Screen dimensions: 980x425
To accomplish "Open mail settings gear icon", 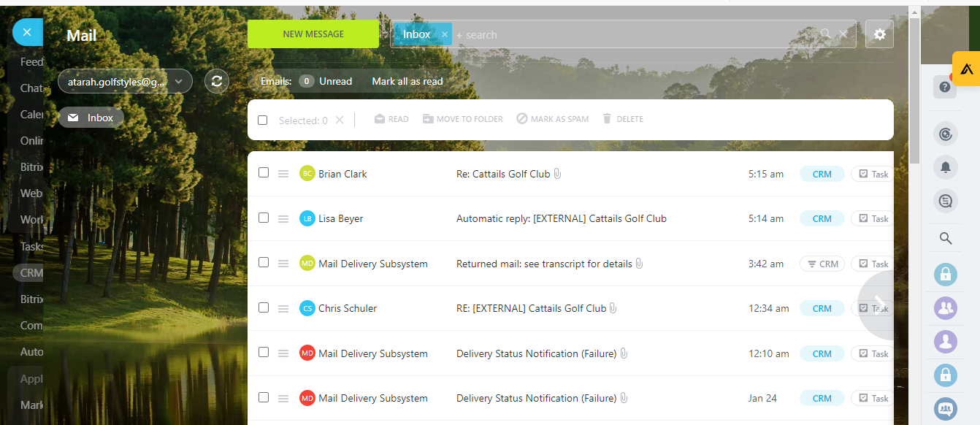I will tap(879, 34).
